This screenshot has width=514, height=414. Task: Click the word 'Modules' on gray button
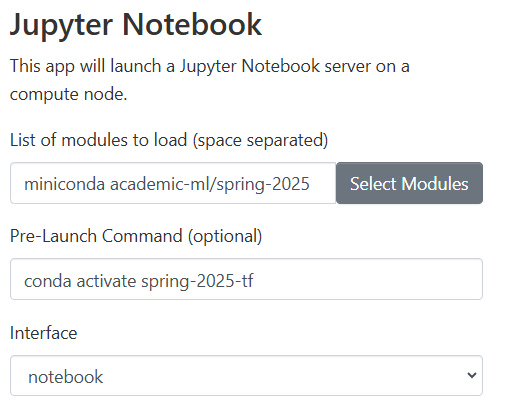coord(435,184)
